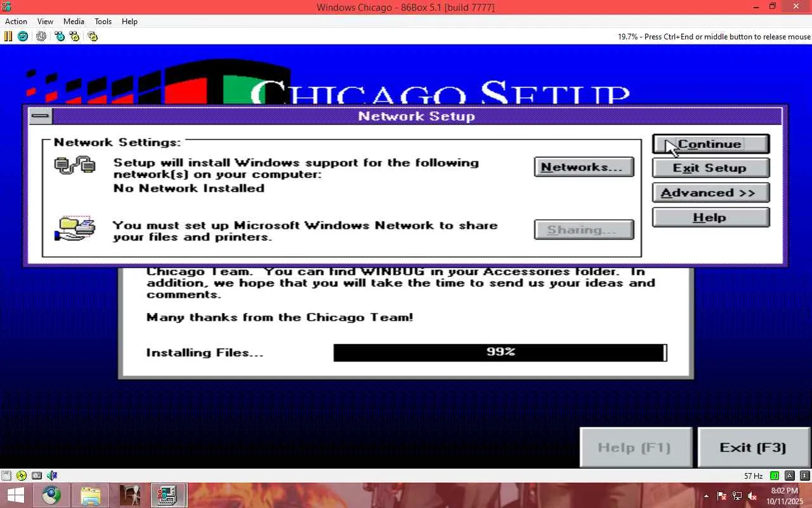The width and height of the screenshot is (812, 508).
Task: Click the greyed Sharing... button
Action: (584, 230)
